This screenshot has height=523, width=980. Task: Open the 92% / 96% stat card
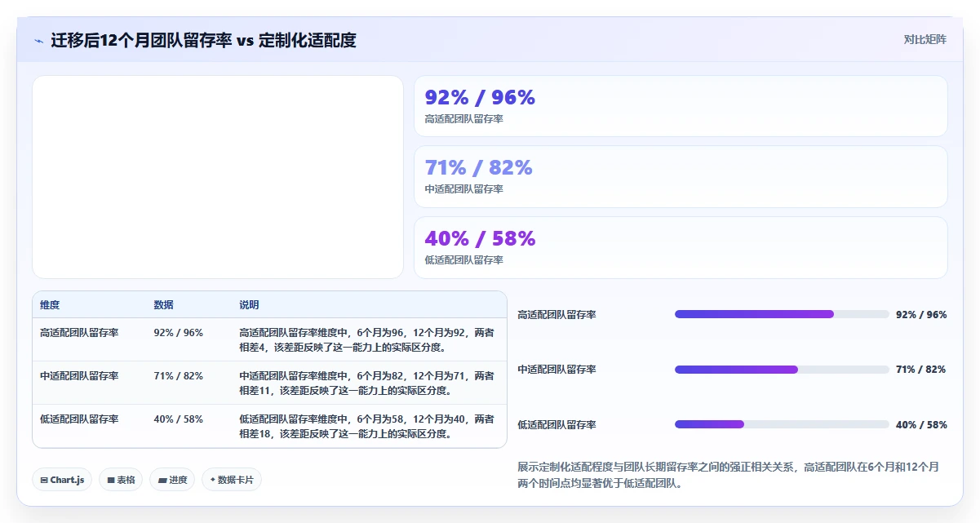pyautogui.click(x=681, y=106)
